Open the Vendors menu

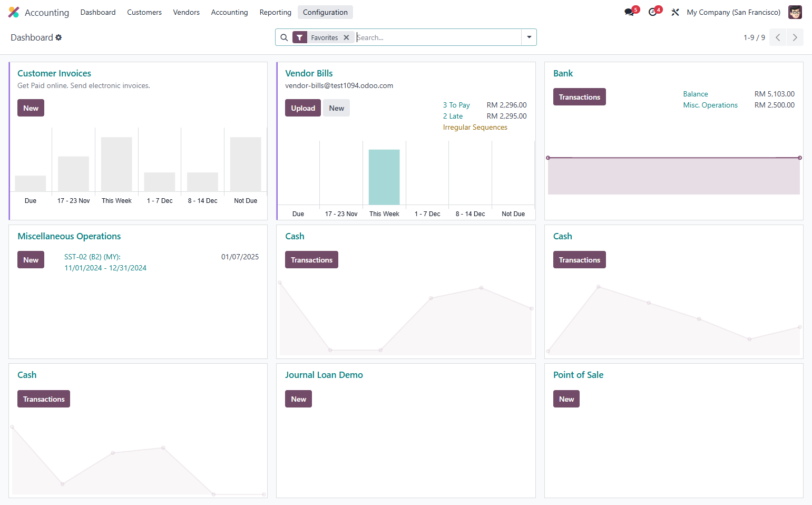tap(187, 12)
